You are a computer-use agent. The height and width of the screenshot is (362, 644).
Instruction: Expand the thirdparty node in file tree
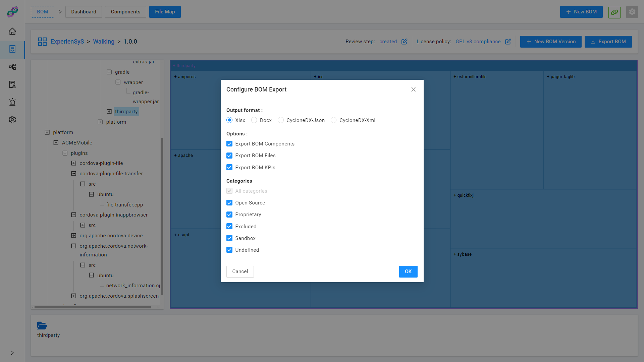click(x=109, y=111)
